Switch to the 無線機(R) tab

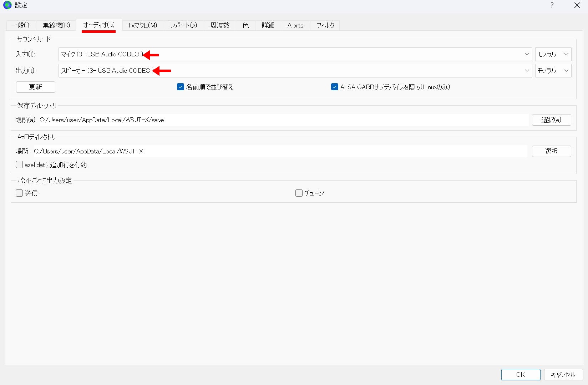pyautogui.click(x=56, y=25)
